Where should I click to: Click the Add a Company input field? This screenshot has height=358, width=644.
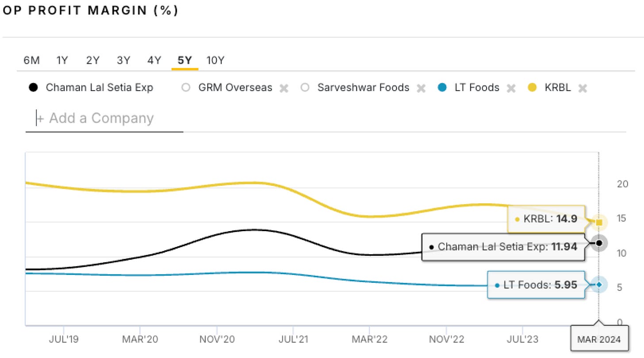(104, 118)
